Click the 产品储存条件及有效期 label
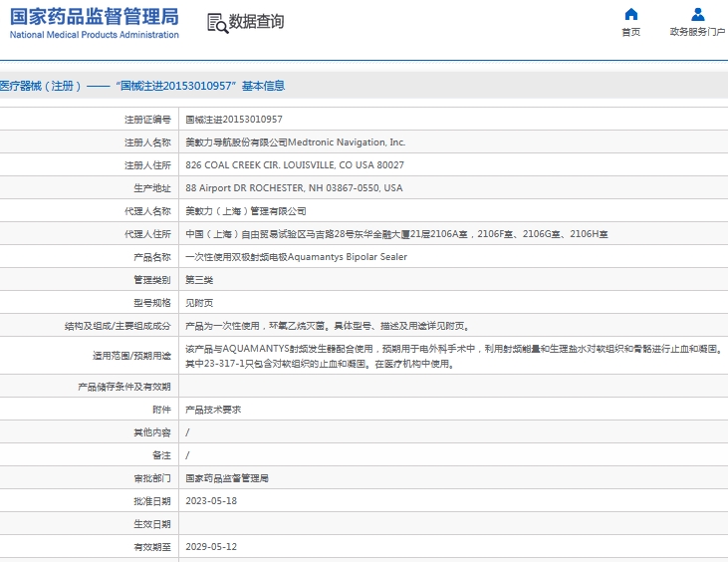Image resolution: width=728 pixels, height=562 pixels. [124, 387]
